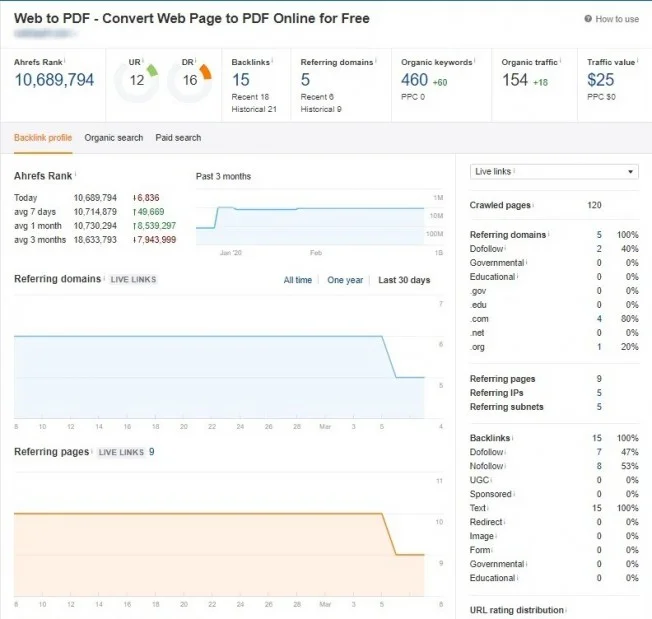652x619 pixels.
Task: Switch chart range to One year
Action: [345, 280]
